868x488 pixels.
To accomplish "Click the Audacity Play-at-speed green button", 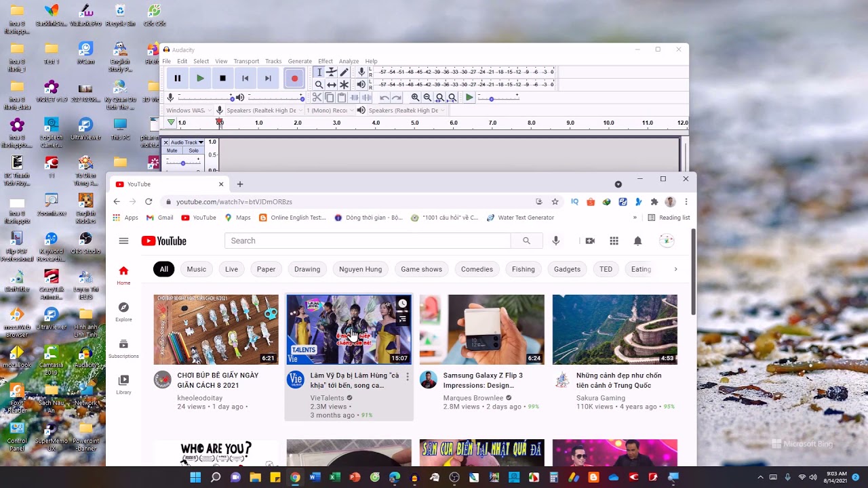I will [x=469, y=98].
